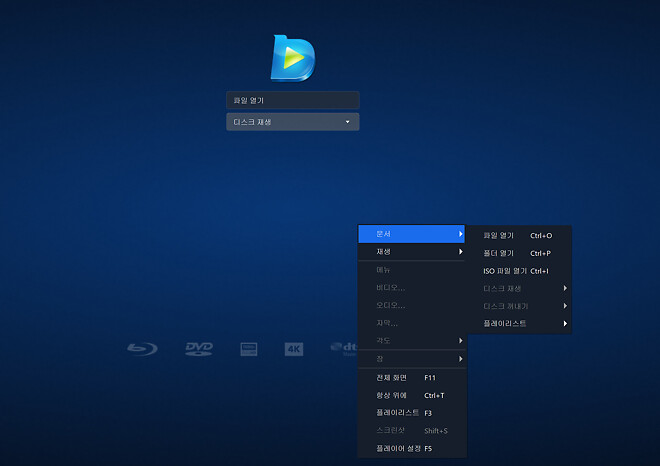660x466 pixels.
Task: Select ISO 파일 열기 menu entry
Action: (x=518, y=271)
